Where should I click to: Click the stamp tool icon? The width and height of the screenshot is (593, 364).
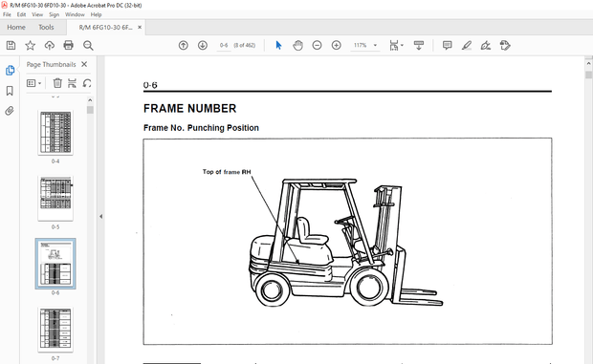[505, 46]
